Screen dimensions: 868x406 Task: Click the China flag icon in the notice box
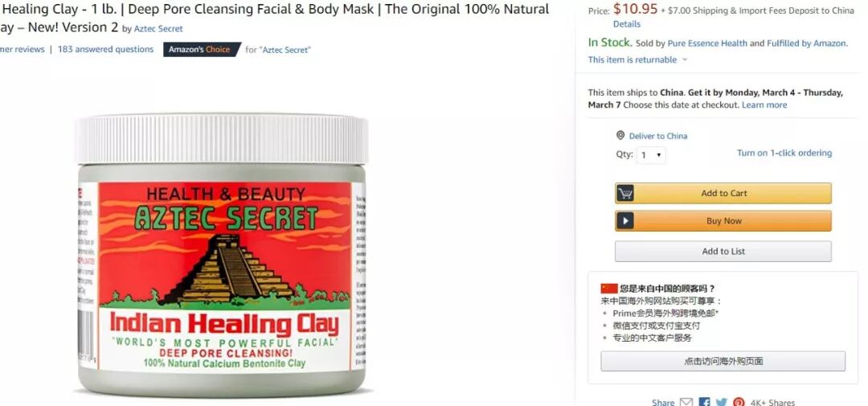pyautogui.click(x=609, y=289)
